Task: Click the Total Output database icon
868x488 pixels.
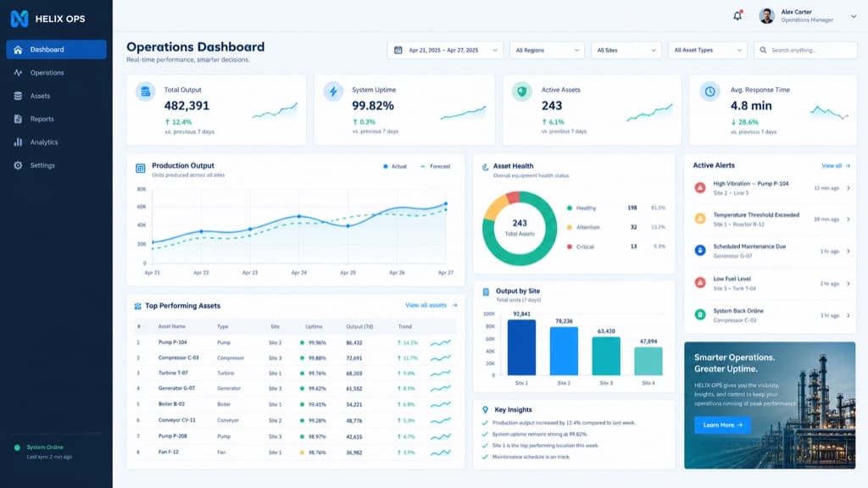Action: tap(146, 91)
